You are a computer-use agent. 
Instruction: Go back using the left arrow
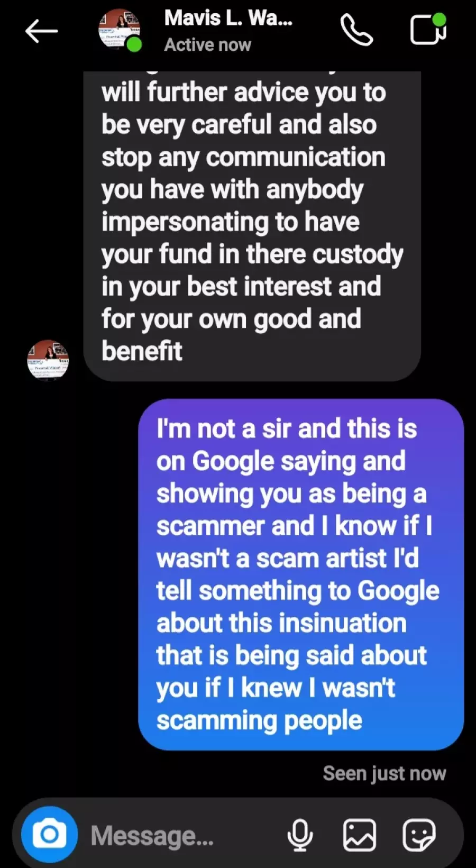point(41,31)
